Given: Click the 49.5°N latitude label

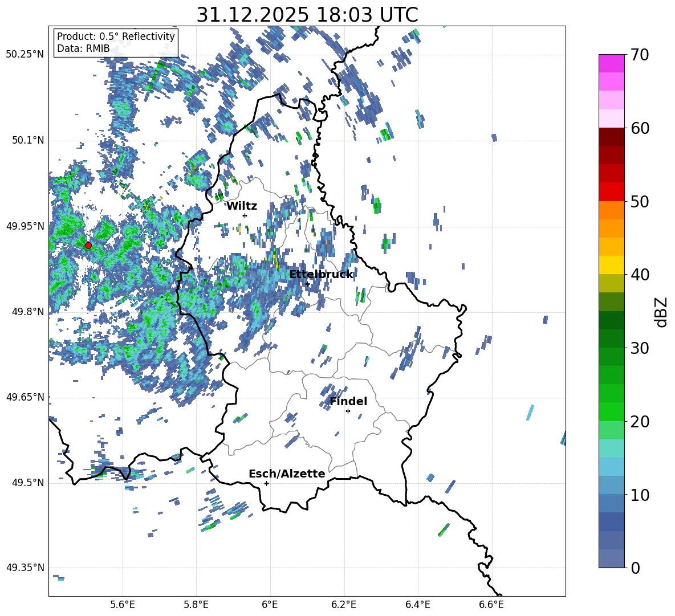Looking at the screenshot, I should tap(27, 483).
